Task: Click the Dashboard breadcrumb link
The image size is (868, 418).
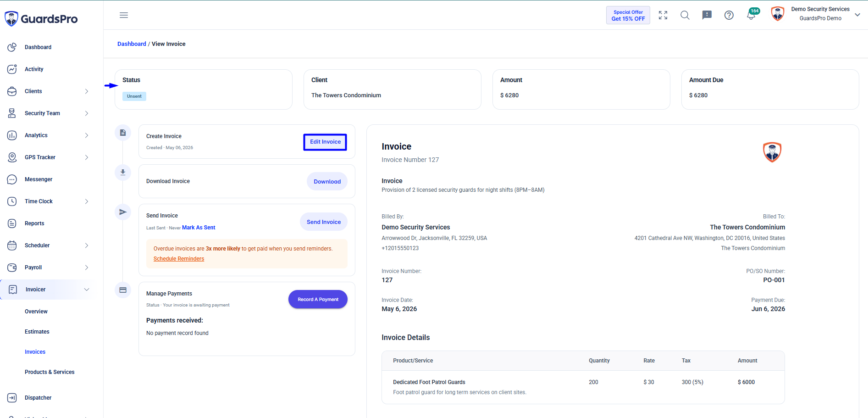Action: (x=132, y=44)
